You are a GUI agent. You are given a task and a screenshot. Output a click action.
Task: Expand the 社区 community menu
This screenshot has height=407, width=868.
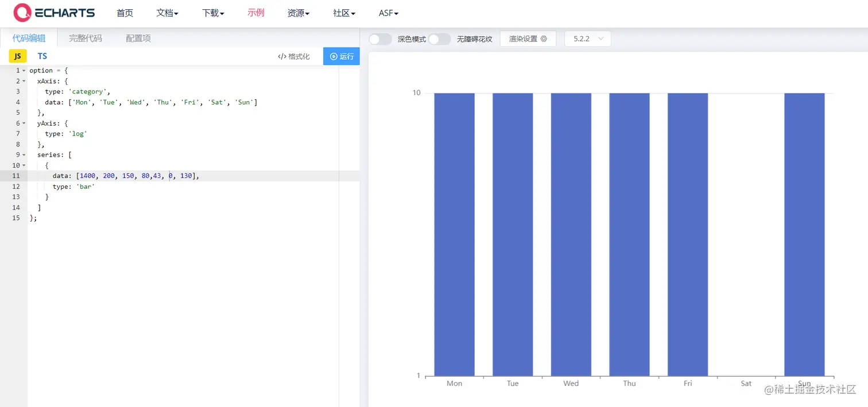point(344,13)
